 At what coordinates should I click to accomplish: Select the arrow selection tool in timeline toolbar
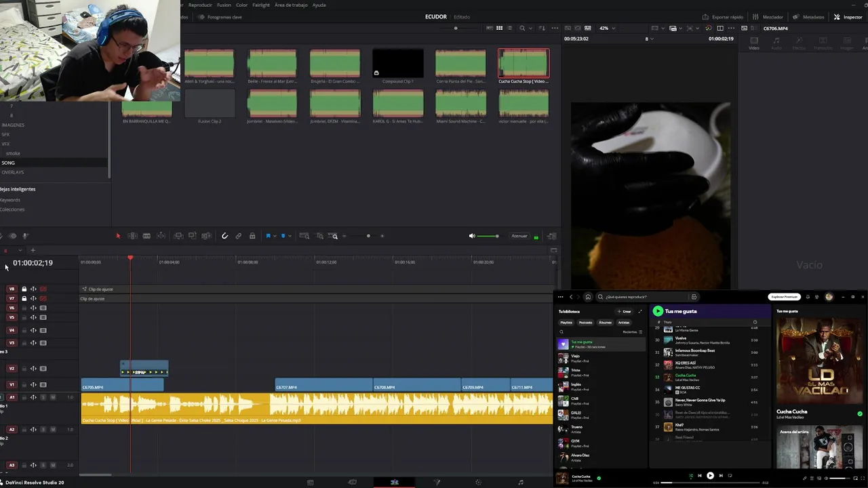(118, 236)
